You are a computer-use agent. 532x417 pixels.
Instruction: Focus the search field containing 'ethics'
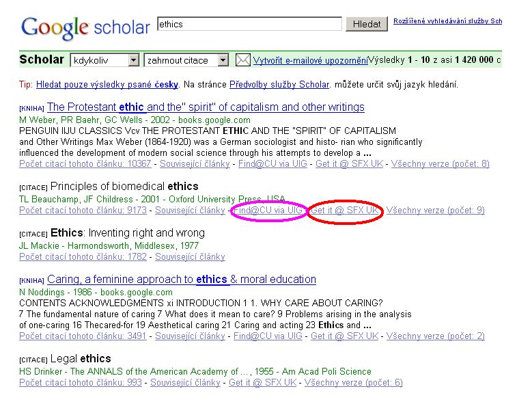[249, 24]
